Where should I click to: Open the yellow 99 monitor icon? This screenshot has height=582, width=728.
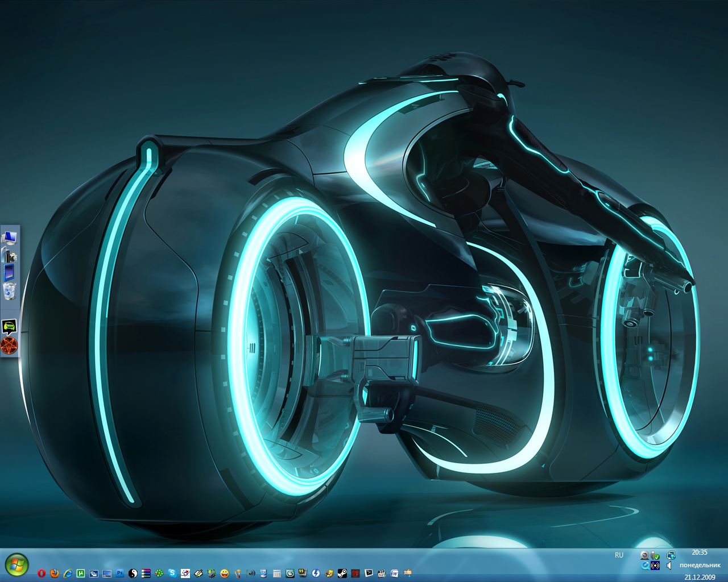[303, 573]
